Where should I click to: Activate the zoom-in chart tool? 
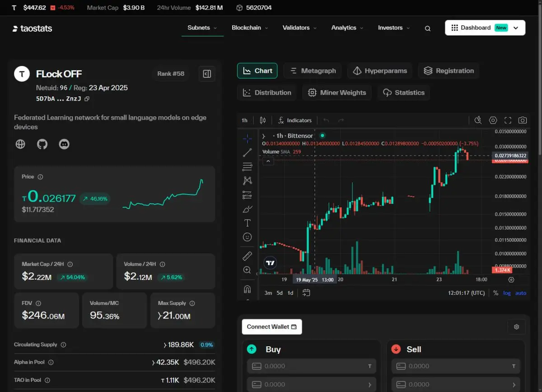(x=247, y=270)
